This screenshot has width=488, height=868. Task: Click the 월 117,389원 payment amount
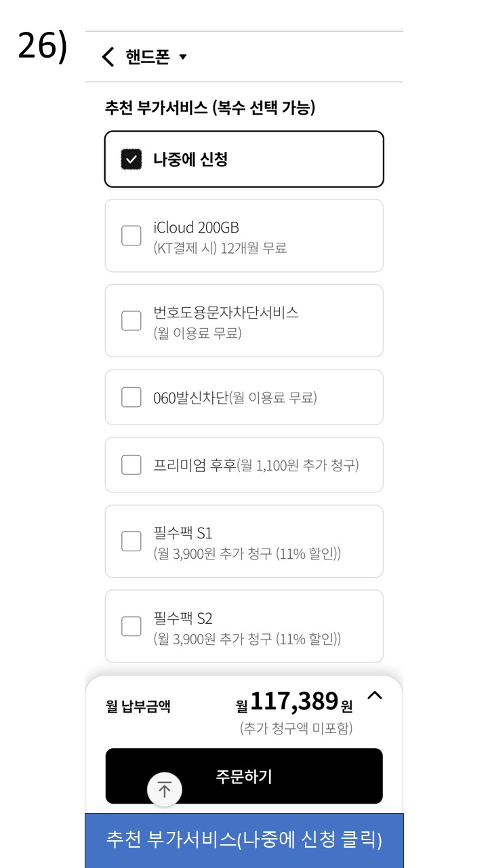[x=294, y=702]
